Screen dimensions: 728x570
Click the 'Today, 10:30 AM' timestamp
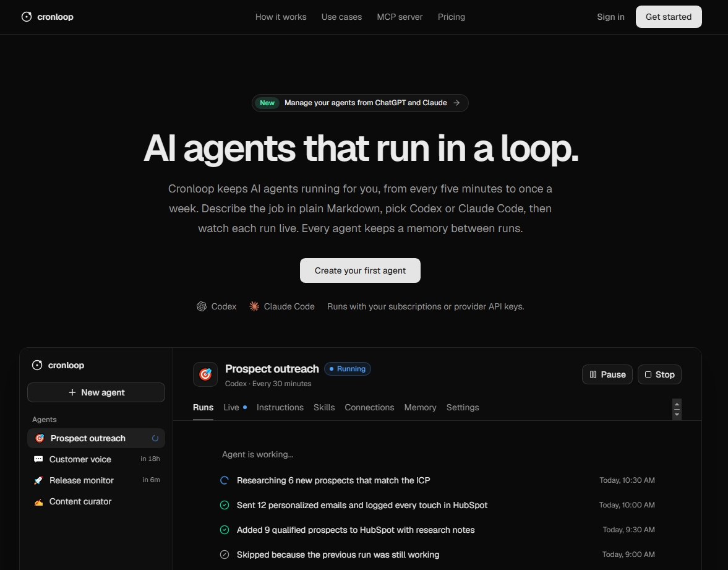tap(627, 480)
